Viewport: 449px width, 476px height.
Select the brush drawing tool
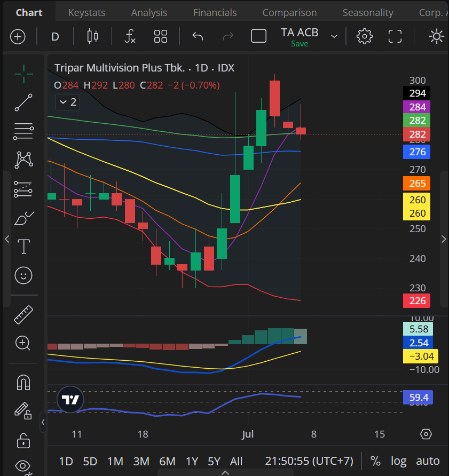24,218
